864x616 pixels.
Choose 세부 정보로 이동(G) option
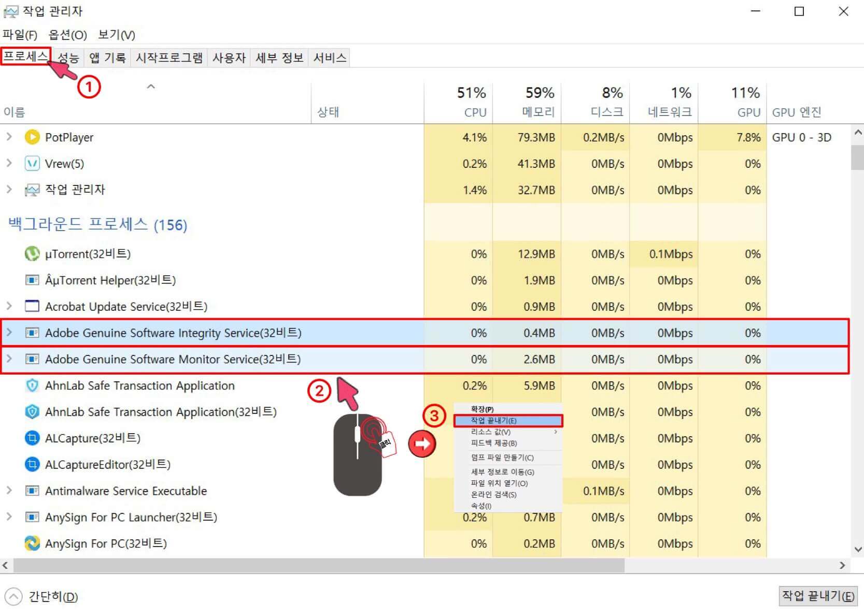click(x=508, y=472)
